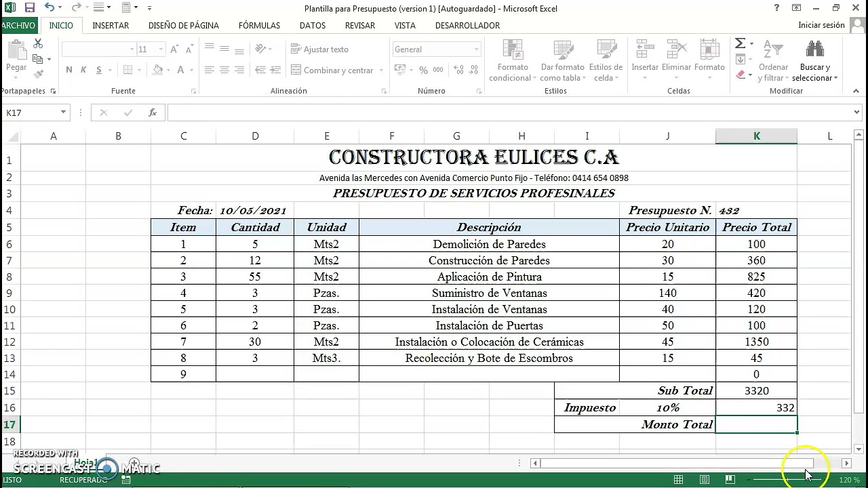Increase font size with the larger A
868x488 pixels.
175,49
